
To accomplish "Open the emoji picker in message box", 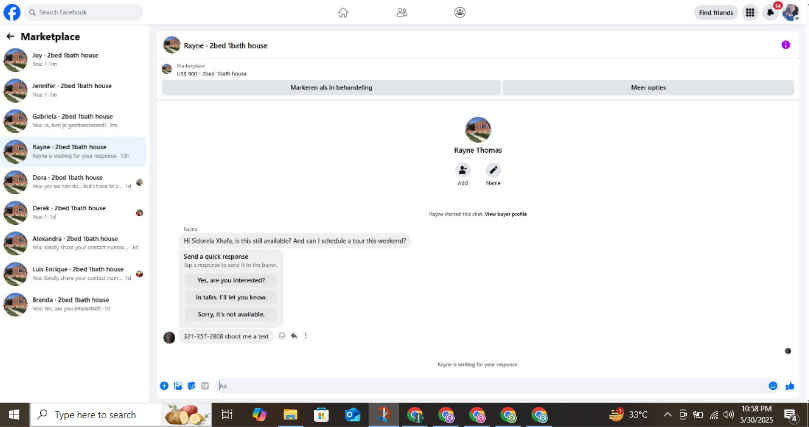I will pos(772,386).
